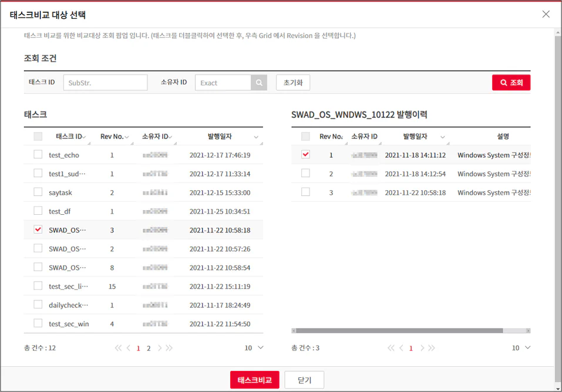562x392 pixels.
Task: Click date 2021-11-17 18:24:49 cell
Action: pyautogui.click(x=220, y=305)
